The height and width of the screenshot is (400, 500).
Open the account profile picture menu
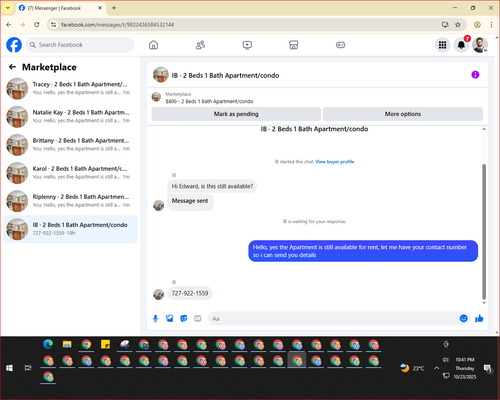[x=480, y=45]
